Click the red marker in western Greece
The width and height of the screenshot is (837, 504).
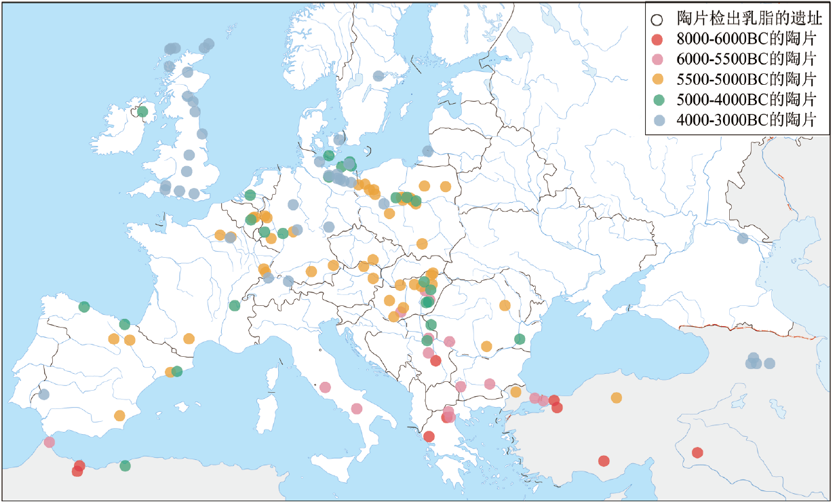[429, 436]
